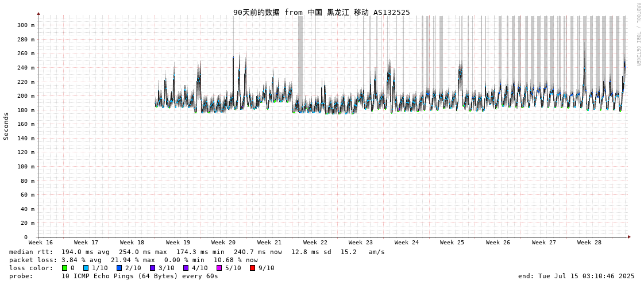Image resolution: width=644 pixels, height=284 pixels.
Task: Click the green 0 loss color swatch
Action: 64,268
